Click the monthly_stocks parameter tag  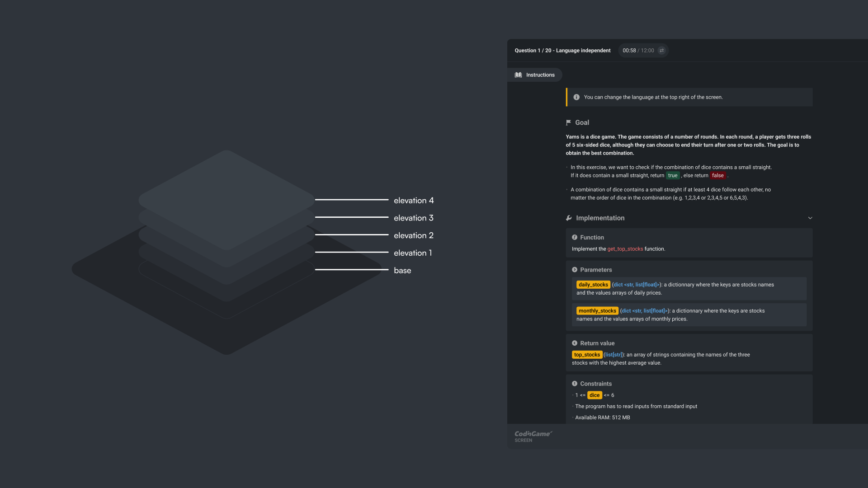[x=597, y=311]
